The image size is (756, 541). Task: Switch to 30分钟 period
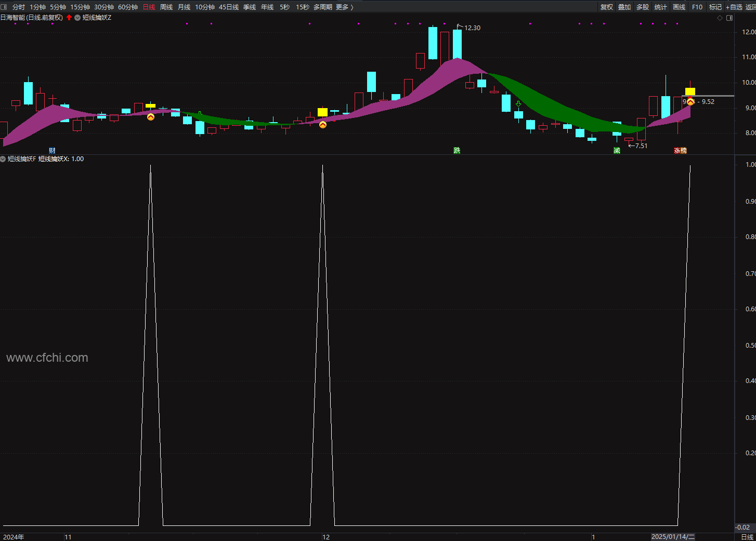pos(104,7)
